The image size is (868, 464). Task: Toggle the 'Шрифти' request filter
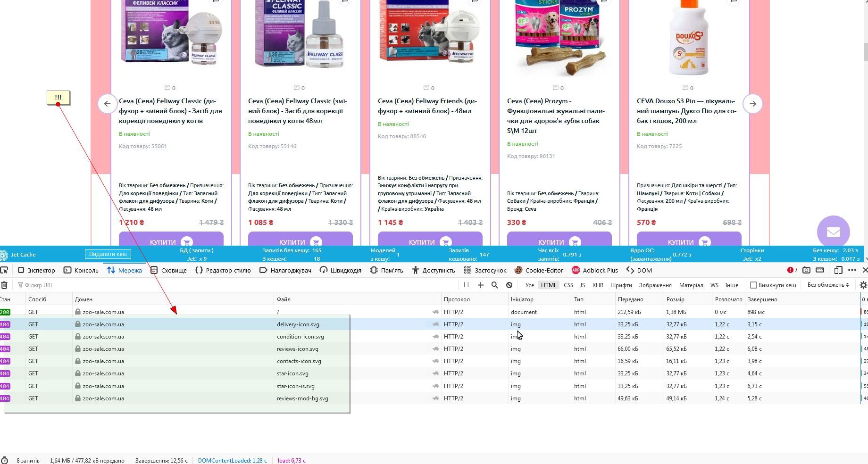coord(621,285)
